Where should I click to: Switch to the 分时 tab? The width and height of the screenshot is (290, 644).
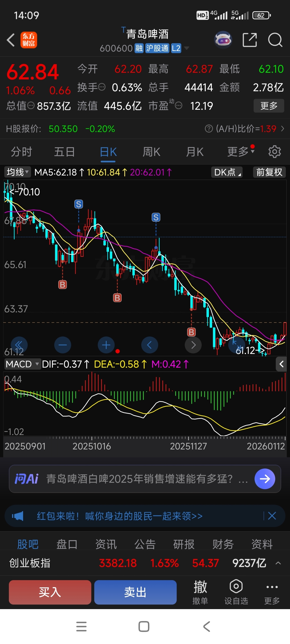click(x=21, y=152)
